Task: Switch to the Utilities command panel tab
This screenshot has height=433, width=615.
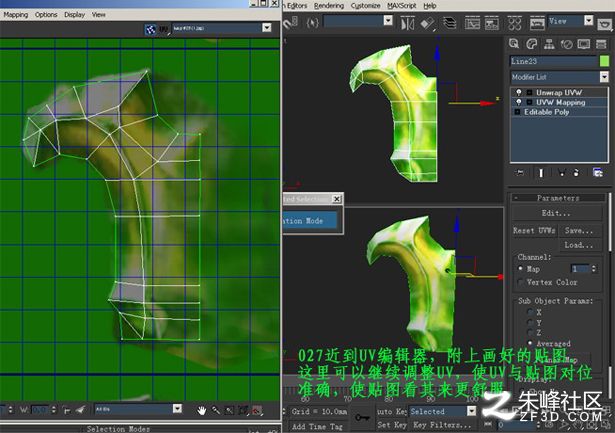Action: (x=601, y=44)
